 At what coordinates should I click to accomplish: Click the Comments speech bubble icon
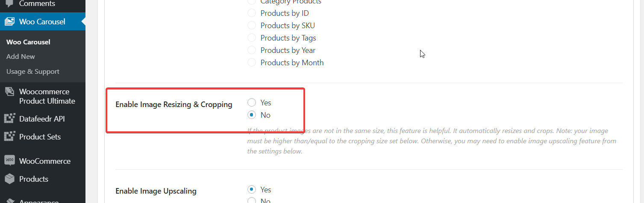pyautogui.click(x=9, y=3)
